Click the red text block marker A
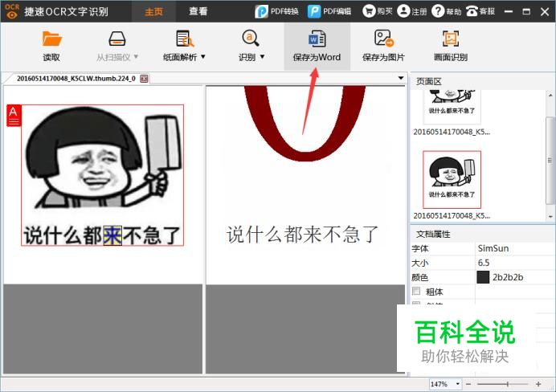 14,116
